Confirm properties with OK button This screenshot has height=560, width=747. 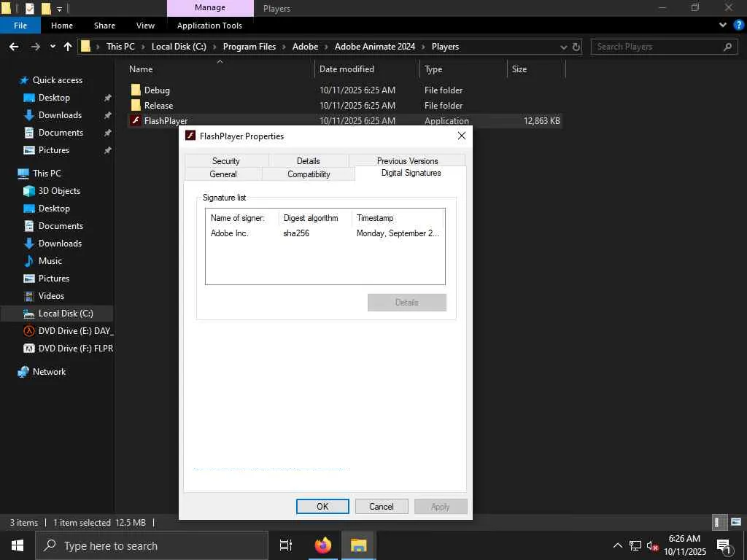[322, 507]
